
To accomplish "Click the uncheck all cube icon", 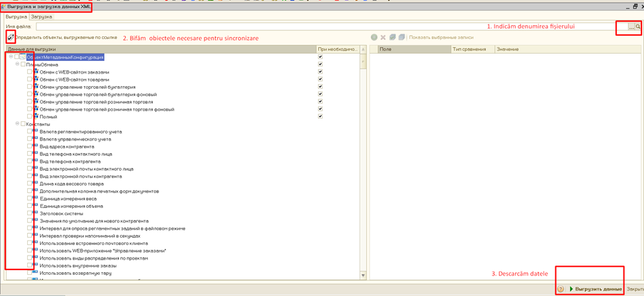I will [x=402, y=37].
